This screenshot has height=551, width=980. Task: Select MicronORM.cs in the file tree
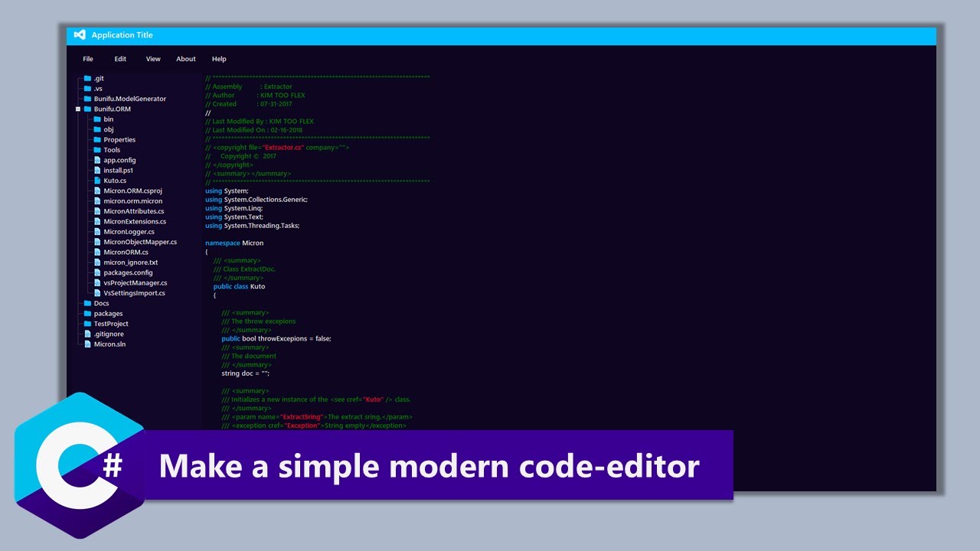(x=126, y=252)
